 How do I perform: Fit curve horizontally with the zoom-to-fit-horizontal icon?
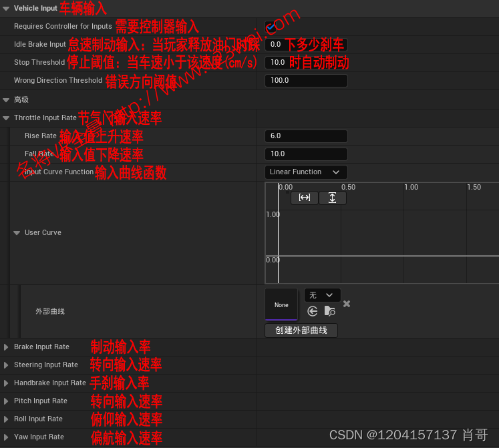coord(304,198)
